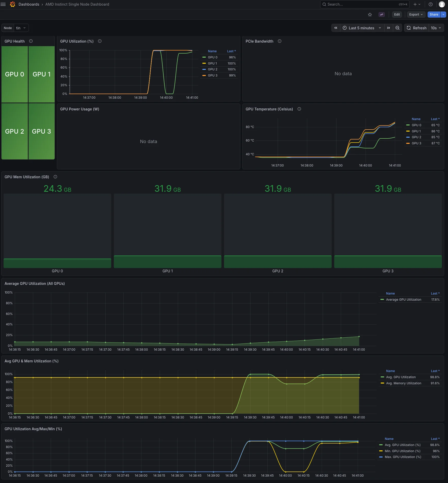Open user profile avatar
This screenshot has height=483, width=448.
coord(442,4)
